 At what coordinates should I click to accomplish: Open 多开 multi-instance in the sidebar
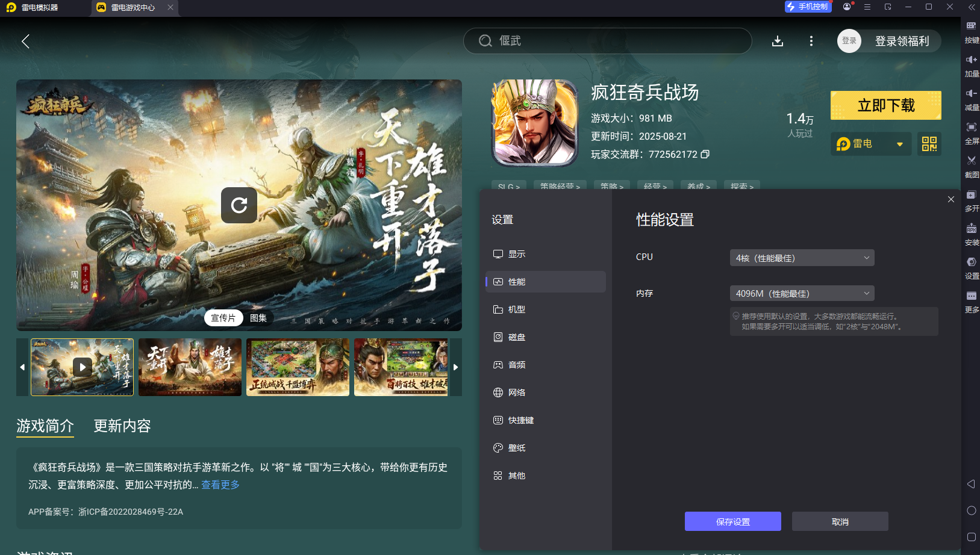point(972,201)
